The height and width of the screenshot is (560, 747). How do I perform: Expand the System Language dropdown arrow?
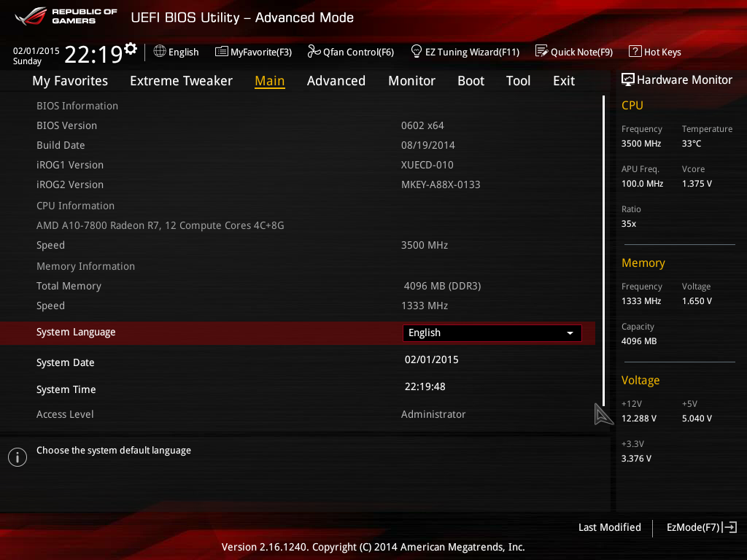click(x=570, y=332)
